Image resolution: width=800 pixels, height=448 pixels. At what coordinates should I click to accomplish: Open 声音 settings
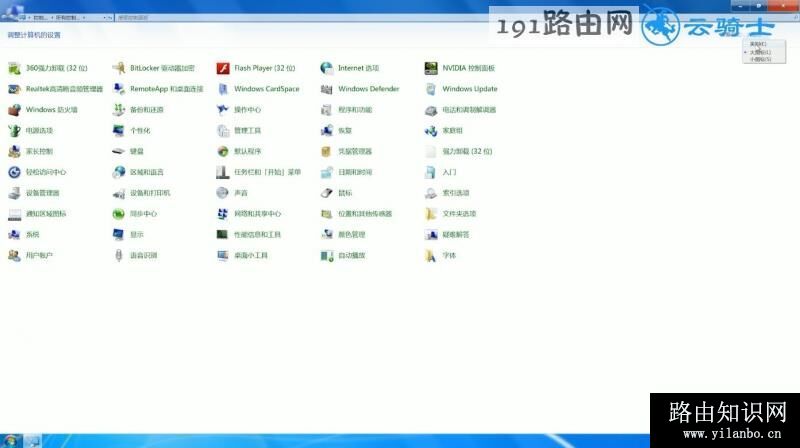tap(232, 193)
